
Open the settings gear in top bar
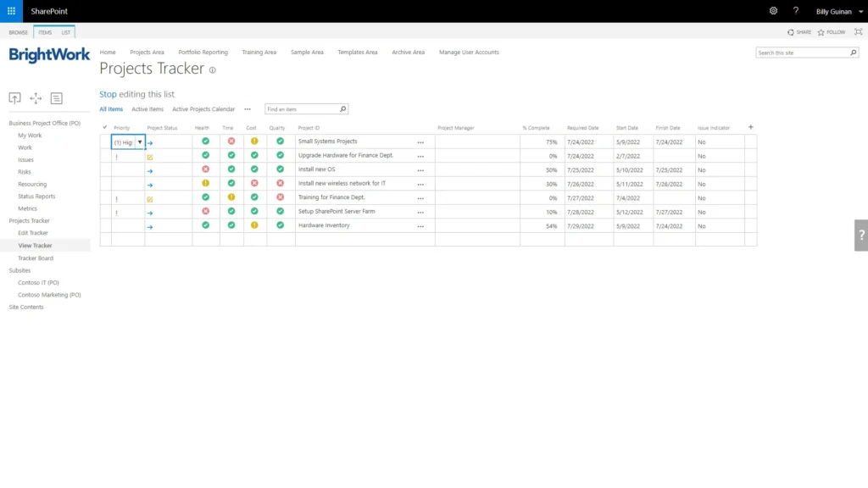[x=773, y=11]
